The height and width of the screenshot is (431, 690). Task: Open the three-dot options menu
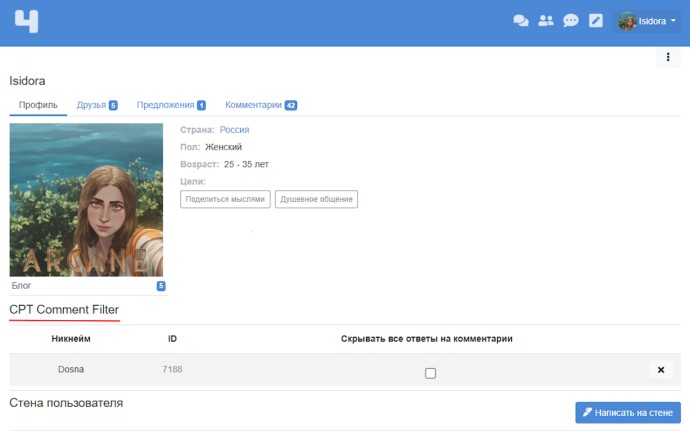668,57
